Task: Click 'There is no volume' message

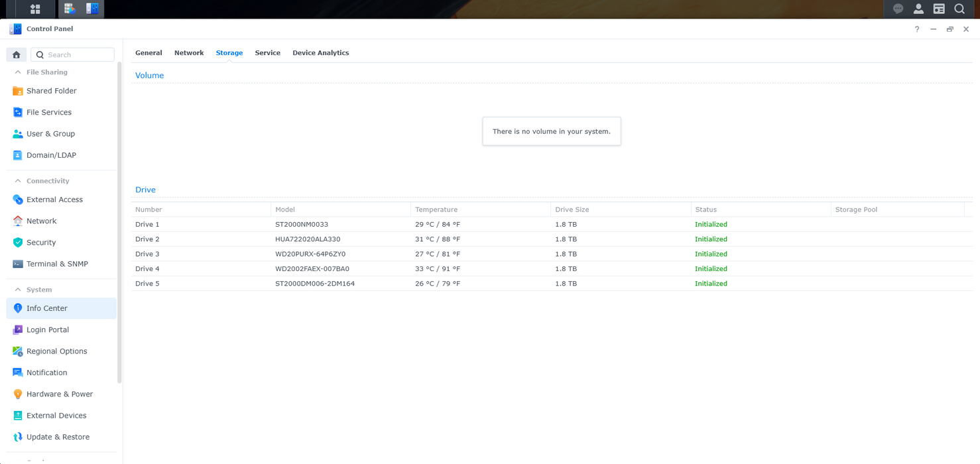Action: tap(552, 131)
